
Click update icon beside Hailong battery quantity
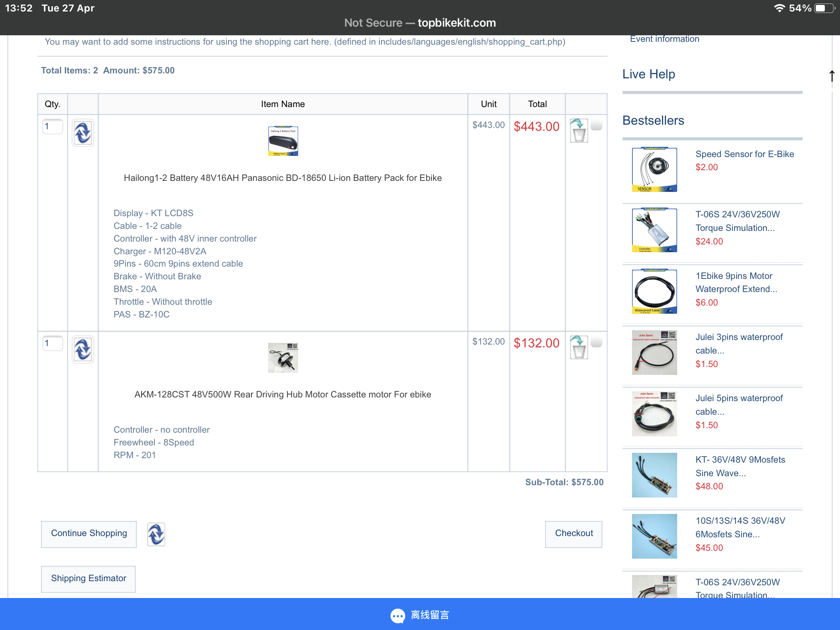coord(83,133)
